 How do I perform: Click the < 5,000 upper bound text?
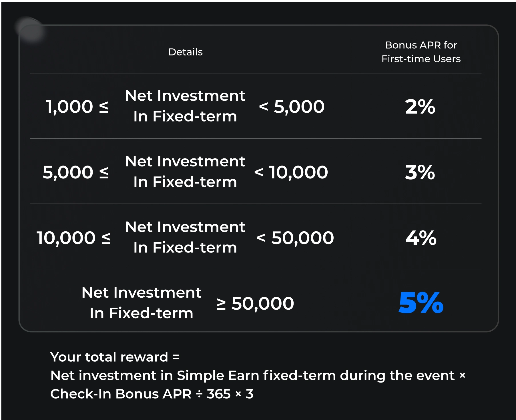(292, 107)
